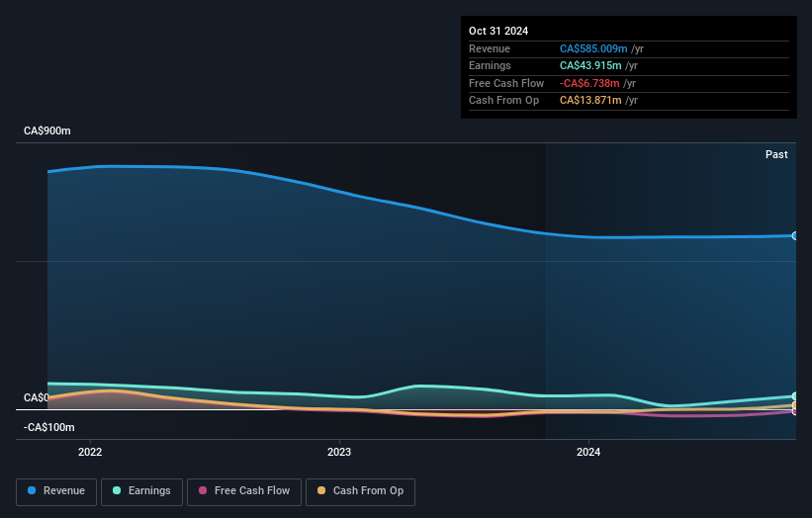Click the CA$43.915m earnings value

tap(590, 65)
